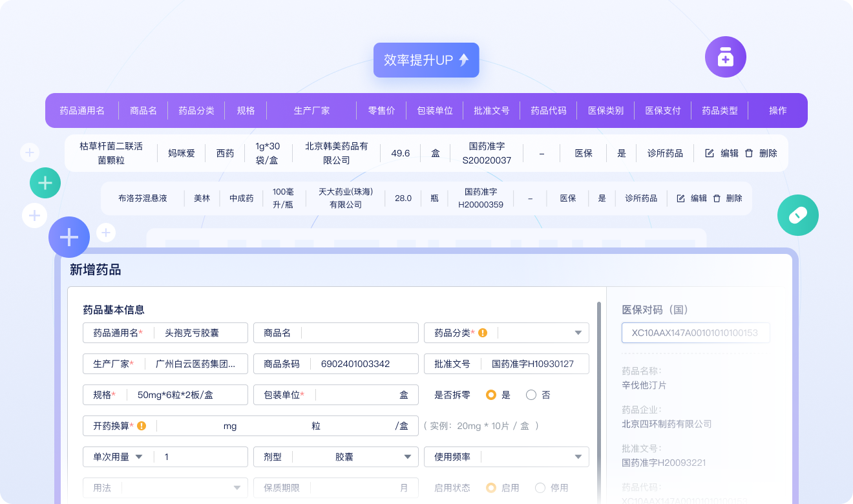Open the 使用频率 dropdown
This screenshot has height=504, width=853.
pos(578,457)
